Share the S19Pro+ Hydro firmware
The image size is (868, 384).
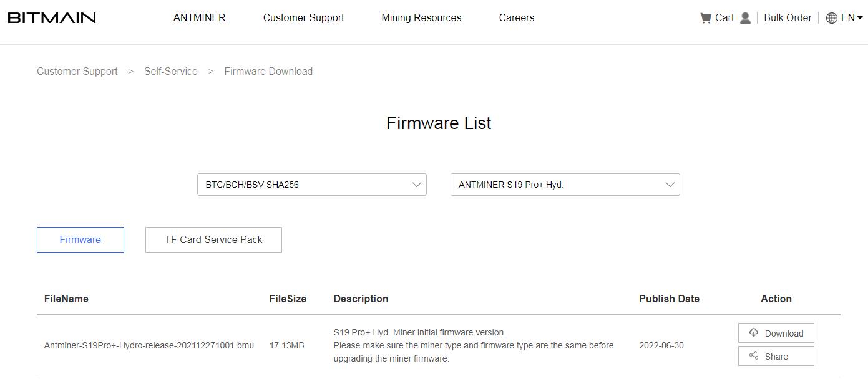(776, 356)
